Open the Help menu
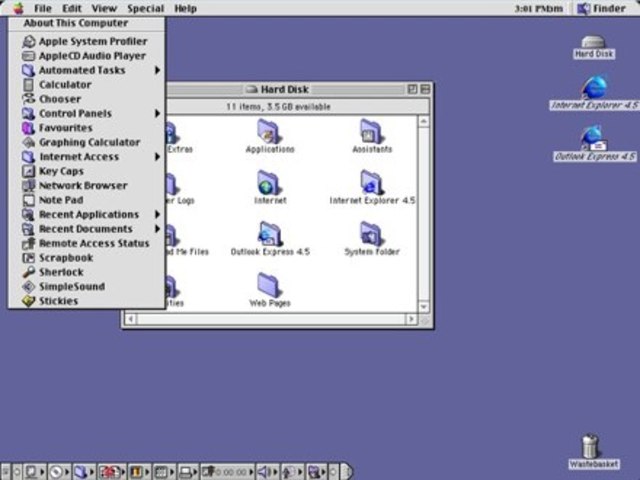640x480 pixels. coord(186,8)
